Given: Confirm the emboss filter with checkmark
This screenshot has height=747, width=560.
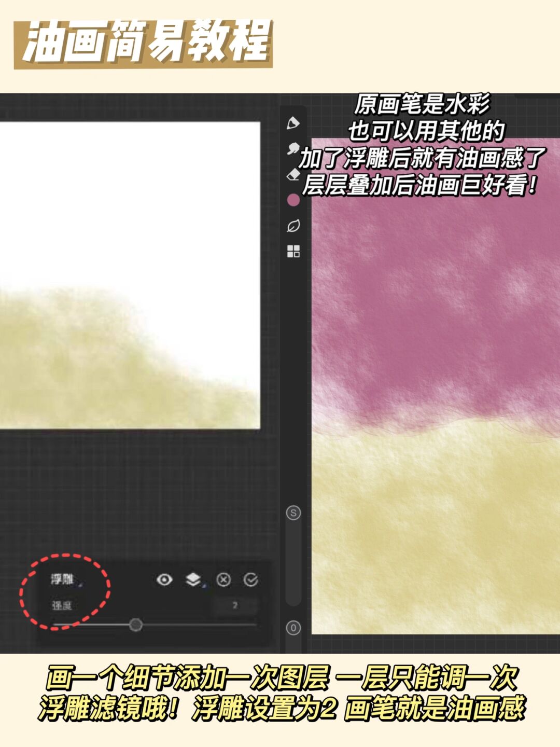Looking at the screenshot, I should 251,579.
